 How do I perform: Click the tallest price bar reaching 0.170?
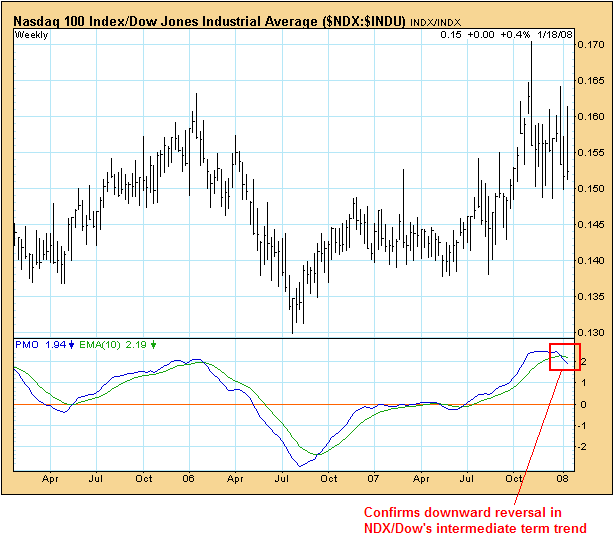pyautogui.click(x=531, y=80)
